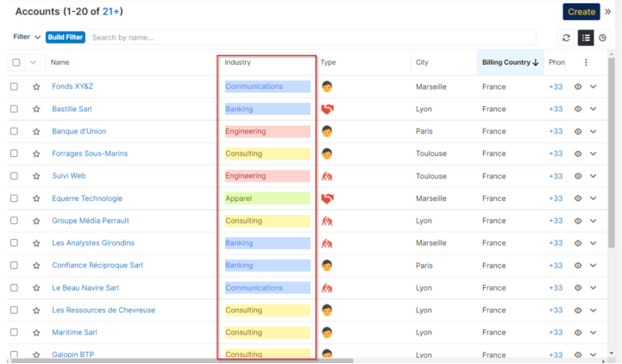
Task: Expand row actions for Banque d'Union
Action: (x=593, y=131)
